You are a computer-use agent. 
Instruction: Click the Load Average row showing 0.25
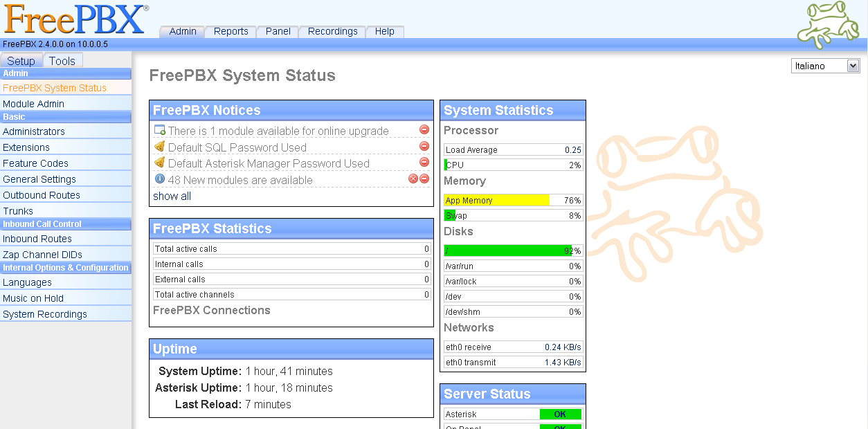click(513, 150)
